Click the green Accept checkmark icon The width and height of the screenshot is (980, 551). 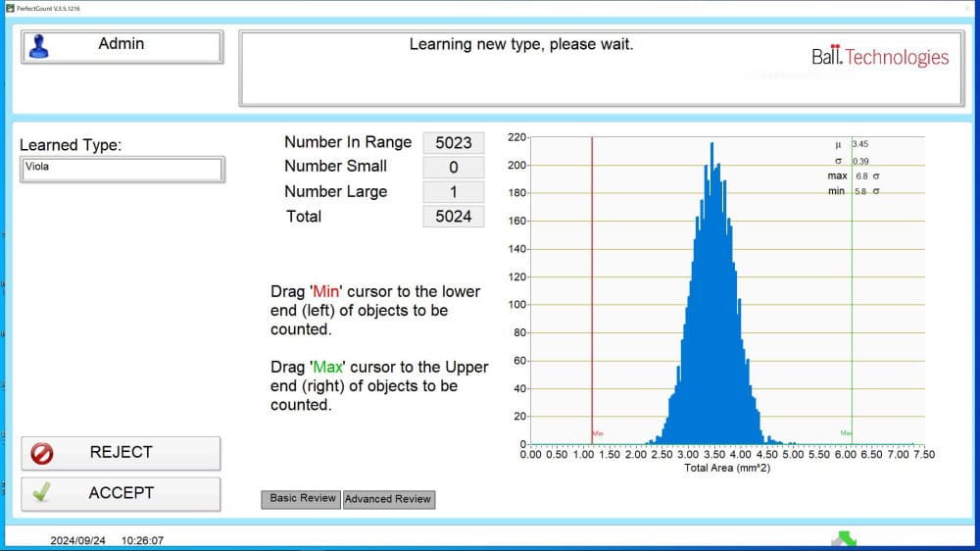pyautogui.click(x=41, y=494)
